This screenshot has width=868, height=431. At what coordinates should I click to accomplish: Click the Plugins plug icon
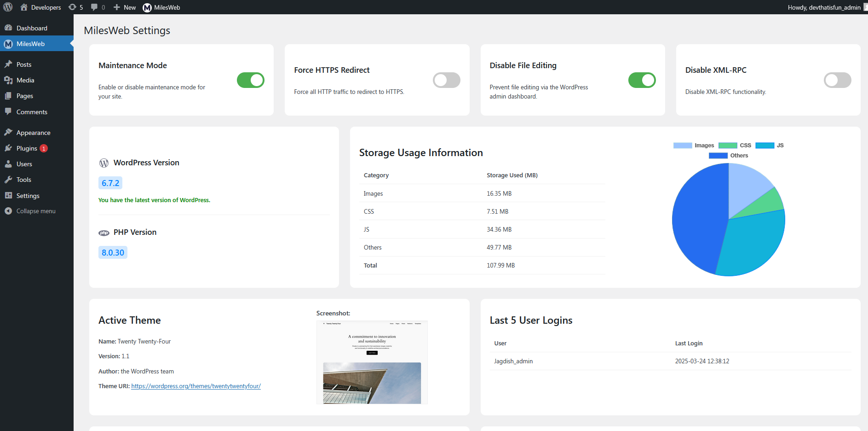point(8,148)
